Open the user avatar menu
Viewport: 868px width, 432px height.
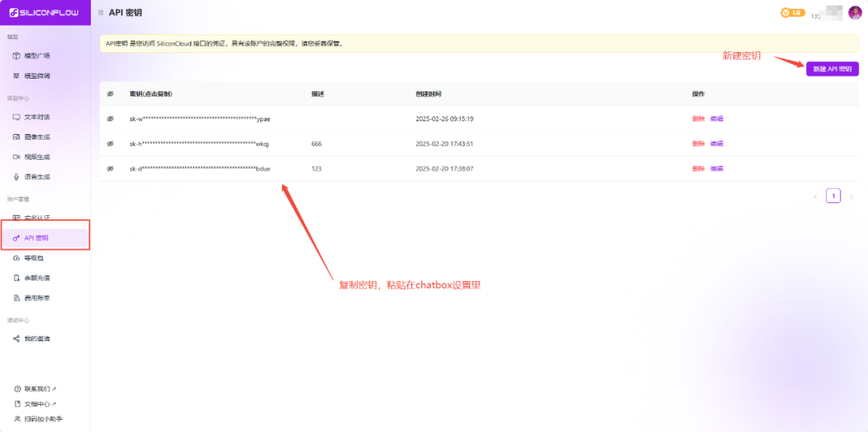tap(855, 13)
